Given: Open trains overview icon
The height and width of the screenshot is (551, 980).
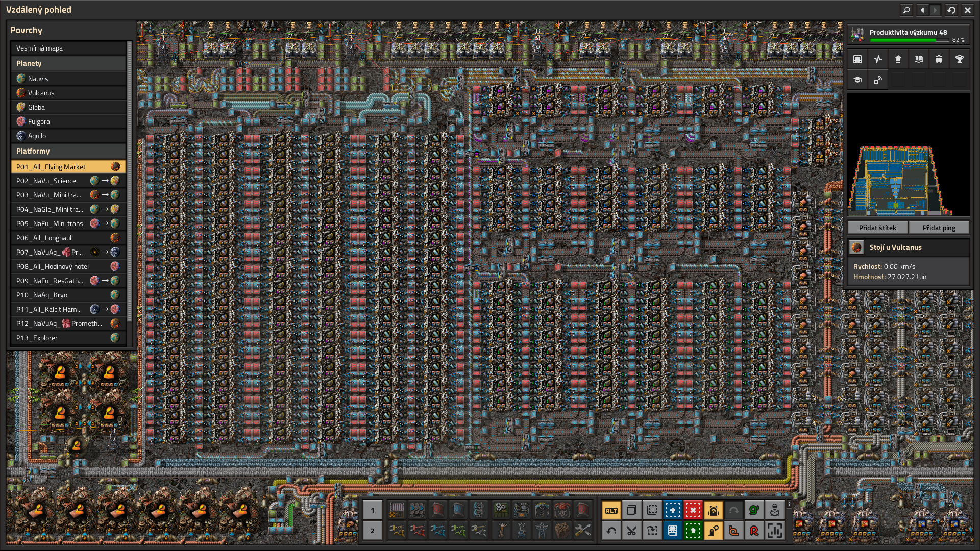Looking at the screenshot, I should click(939, 59).
